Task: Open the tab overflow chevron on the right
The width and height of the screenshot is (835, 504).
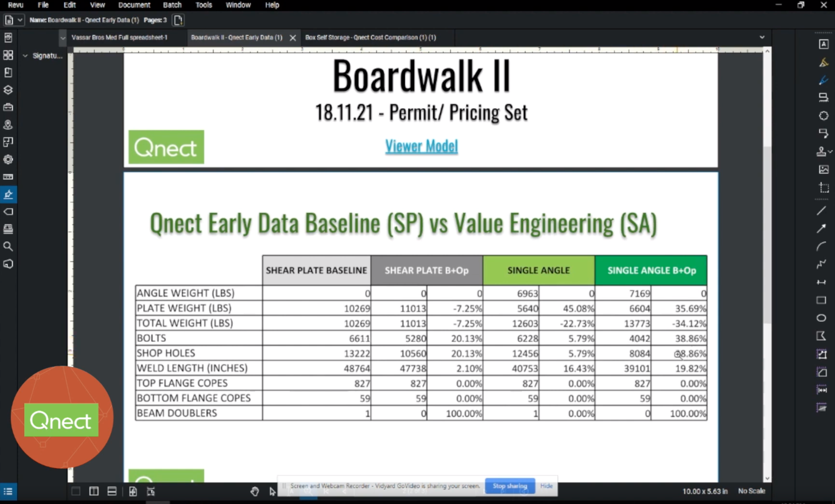Action: pos(763,37)
